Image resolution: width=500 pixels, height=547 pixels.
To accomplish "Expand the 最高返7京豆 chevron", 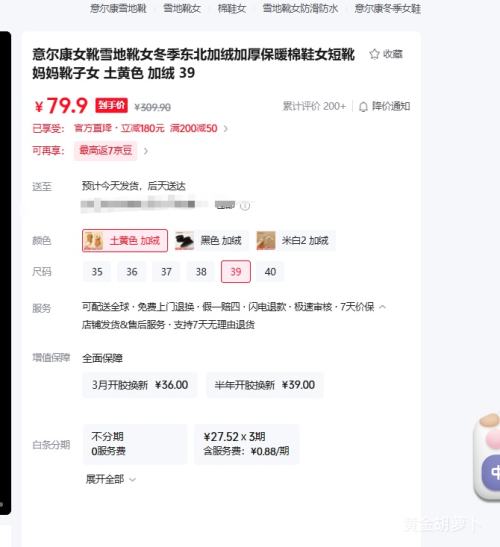I will (x=146, y=151).
